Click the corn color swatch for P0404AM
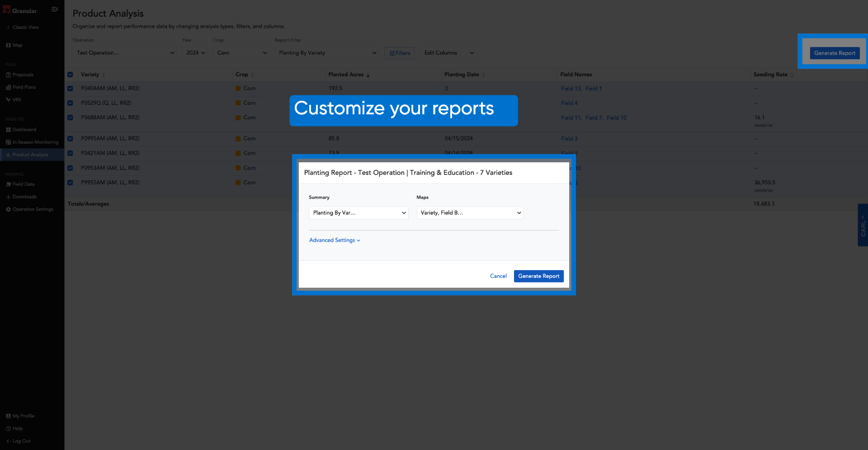 pos(238,89)
